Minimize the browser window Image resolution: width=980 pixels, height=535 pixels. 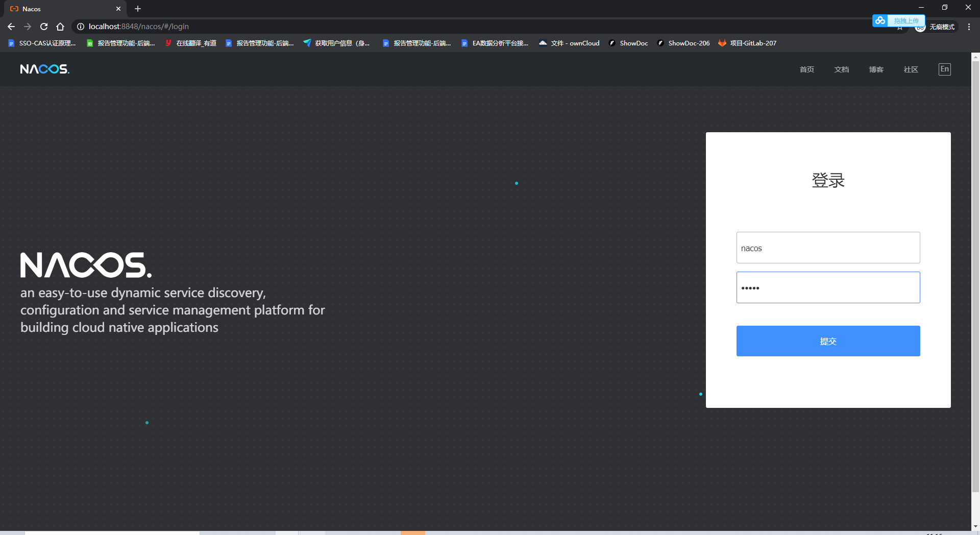click(921, 7)
